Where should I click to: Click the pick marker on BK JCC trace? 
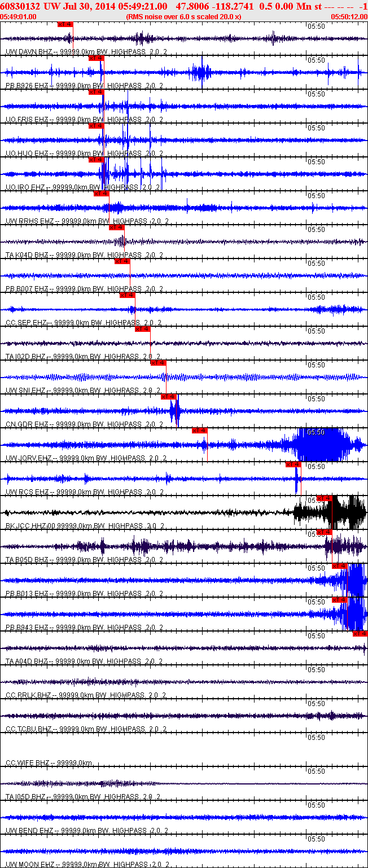[x=325, y=498]
